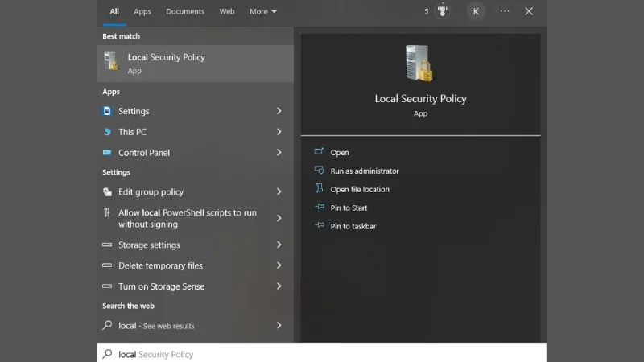Switch to the All tab
The height and width of the screenshot is (362, 644).
114,11
